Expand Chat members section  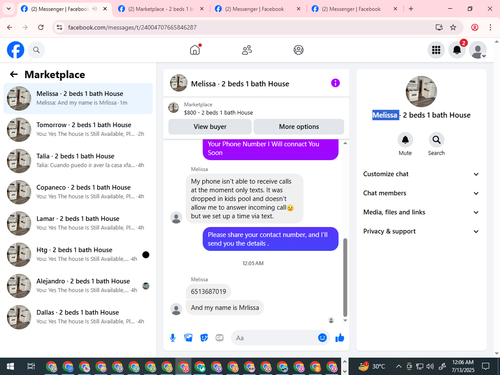[x=421, y=193]
